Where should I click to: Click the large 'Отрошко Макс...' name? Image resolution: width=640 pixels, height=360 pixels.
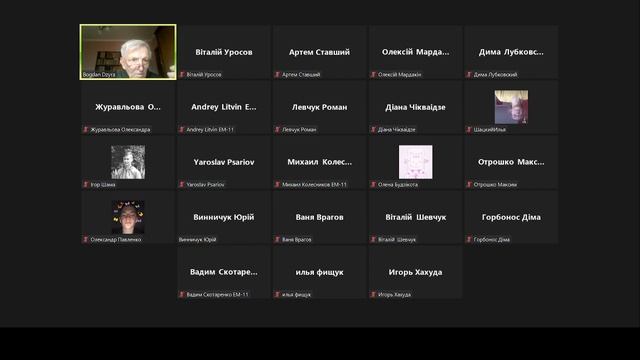[x=511, y=162]
